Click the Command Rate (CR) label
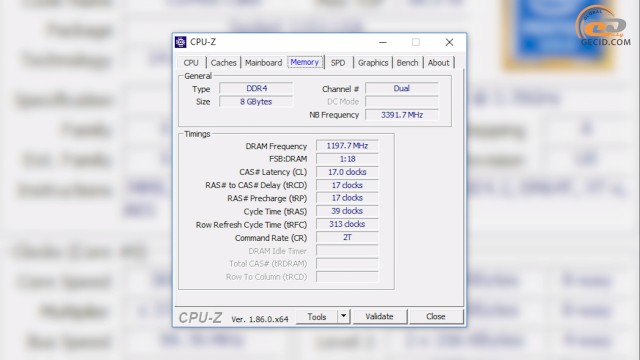This screenshot has width=640, height=360. tap(271, 238)
